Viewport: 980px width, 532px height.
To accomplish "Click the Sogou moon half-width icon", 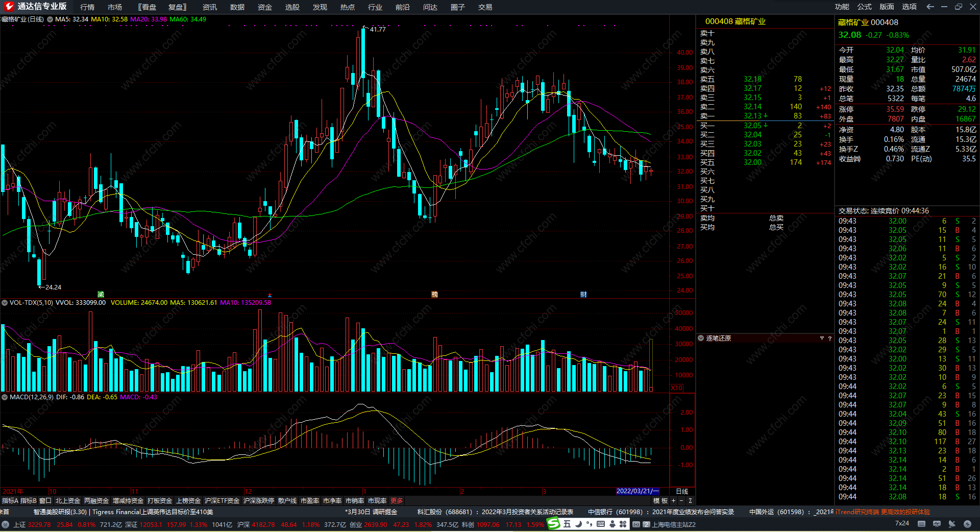I will [579, 524].
